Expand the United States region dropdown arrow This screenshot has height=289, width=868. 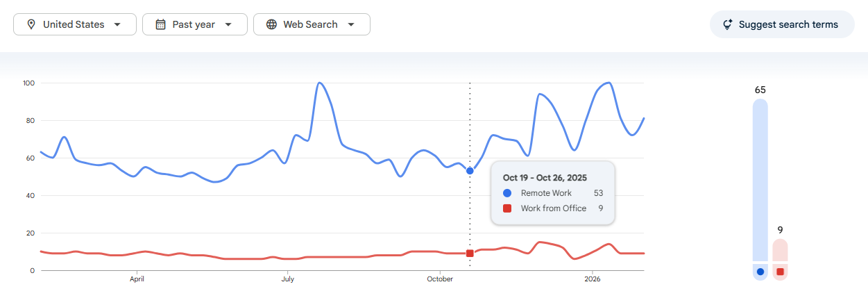(x=117, y=24)
